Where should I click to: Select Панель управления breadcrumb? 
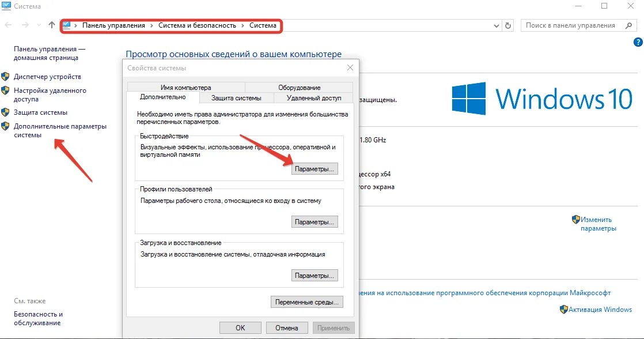click(114, 25)
